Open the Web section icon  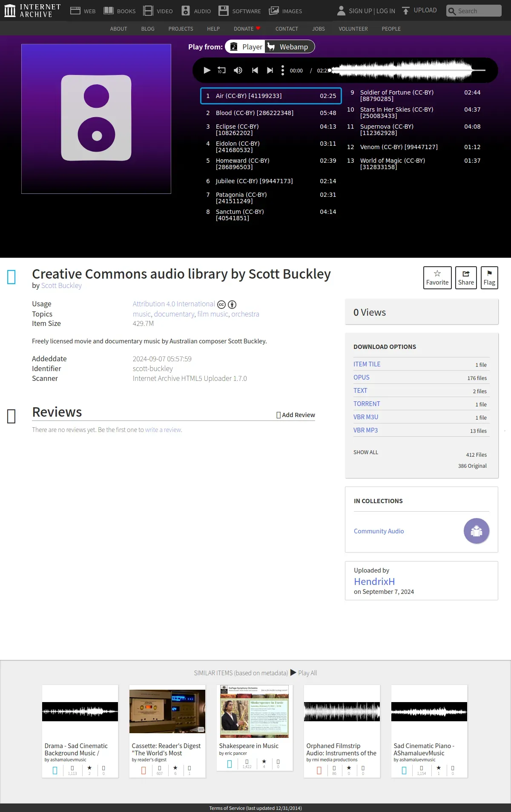[x=75, y=11]
